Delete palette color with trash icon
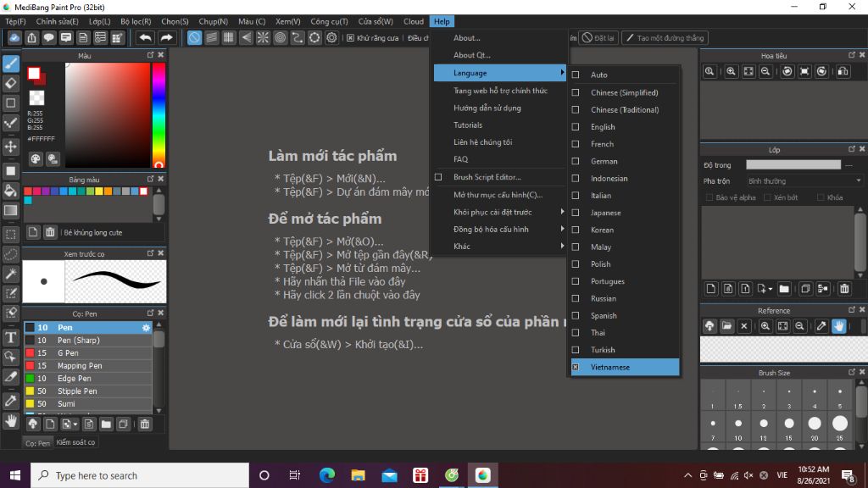 coord(50,232)
